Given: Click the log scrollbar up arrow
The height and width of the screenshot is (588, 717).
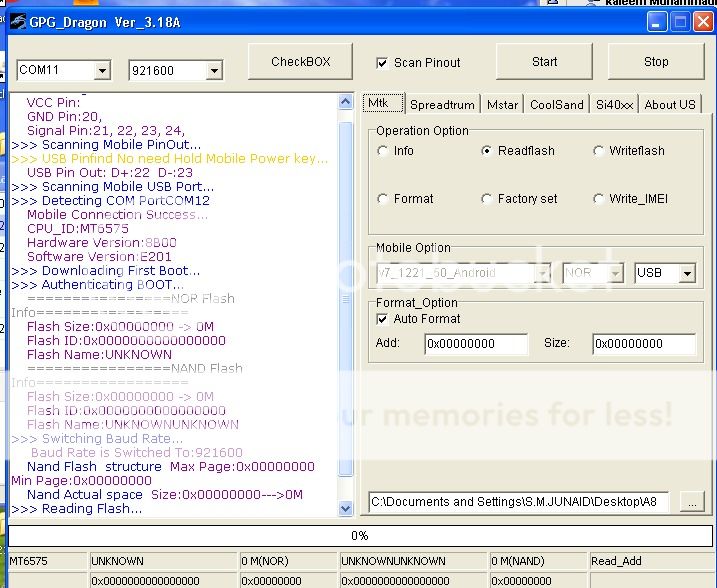Looking at the screenshot, I should (x=346, y=102).
